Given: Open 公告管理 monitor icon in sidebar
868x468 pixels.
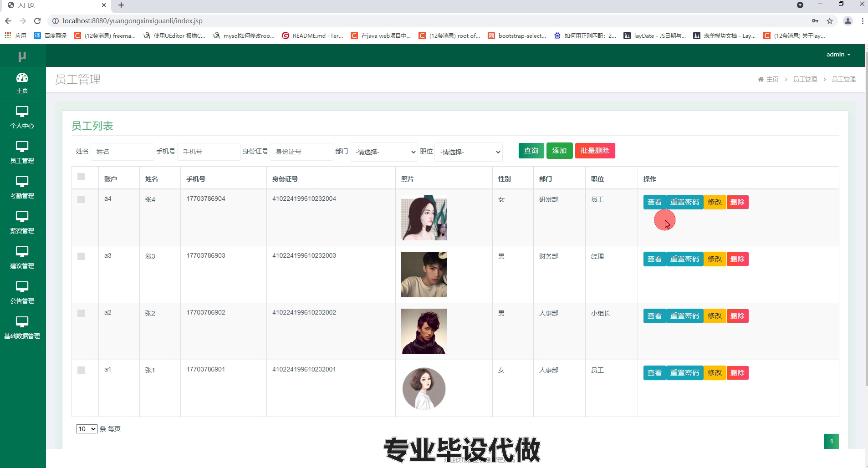Looking at the screenshot, I should coord(22,287).
